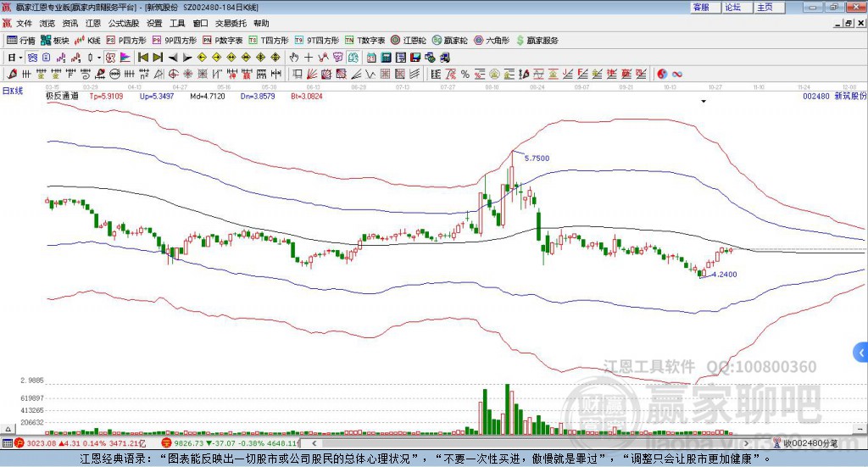
Task: Open the T数字表 tool
Action: 364,41
